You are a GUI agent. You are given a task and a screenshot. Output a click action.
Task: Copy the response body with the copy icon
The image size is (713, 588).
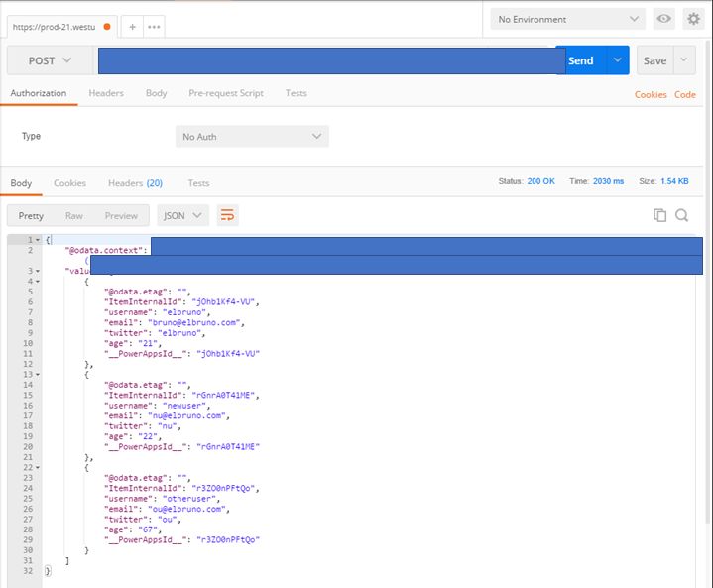tap(659, 215)
